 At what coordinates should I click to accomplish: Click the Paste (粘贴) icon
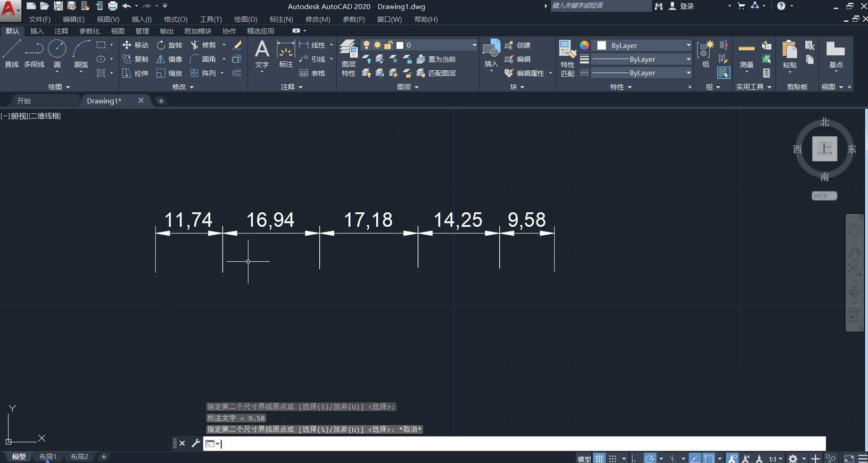[790, 54]
